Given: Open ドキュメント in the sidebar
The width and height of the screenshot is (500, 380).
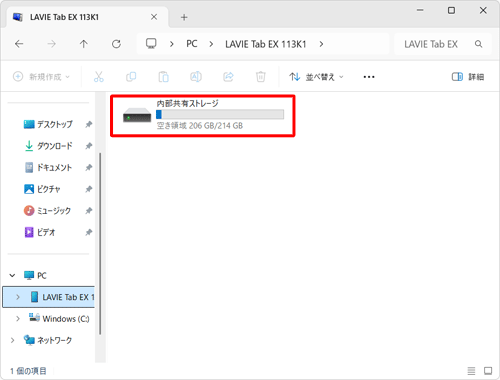Looking at the screenshot, I should click(48, 167).
